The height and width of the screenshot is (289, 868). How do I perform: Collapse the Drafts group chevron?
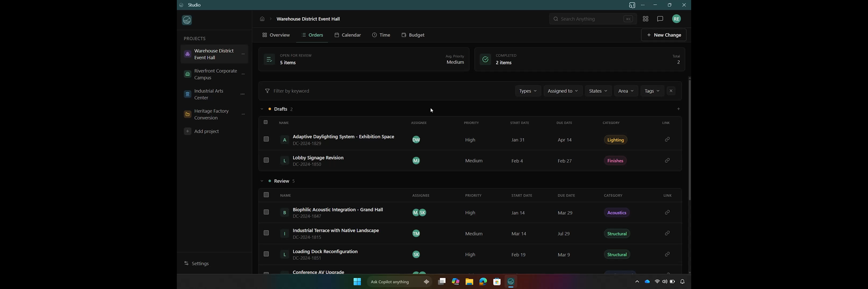262,109
